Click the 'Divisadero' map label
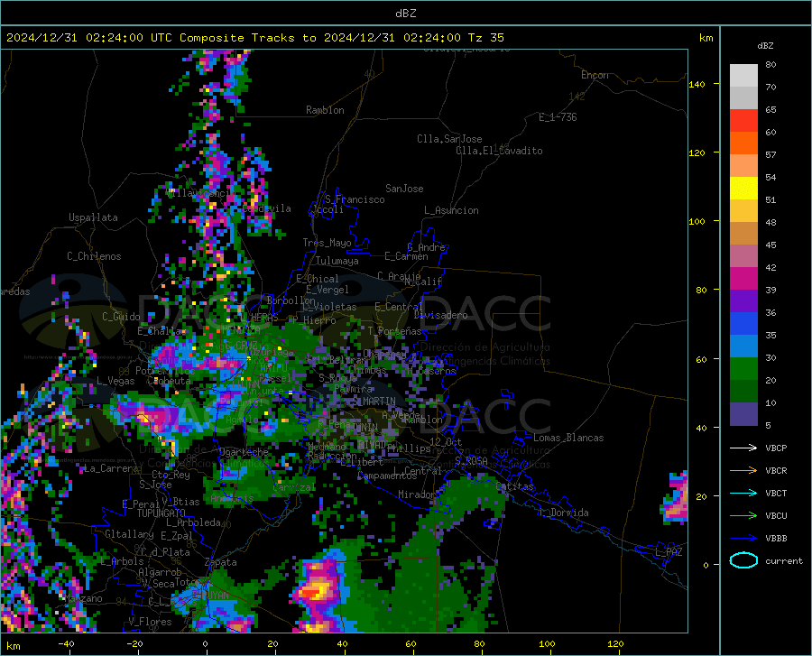This screenshot has height=656, width=812. 440,315
